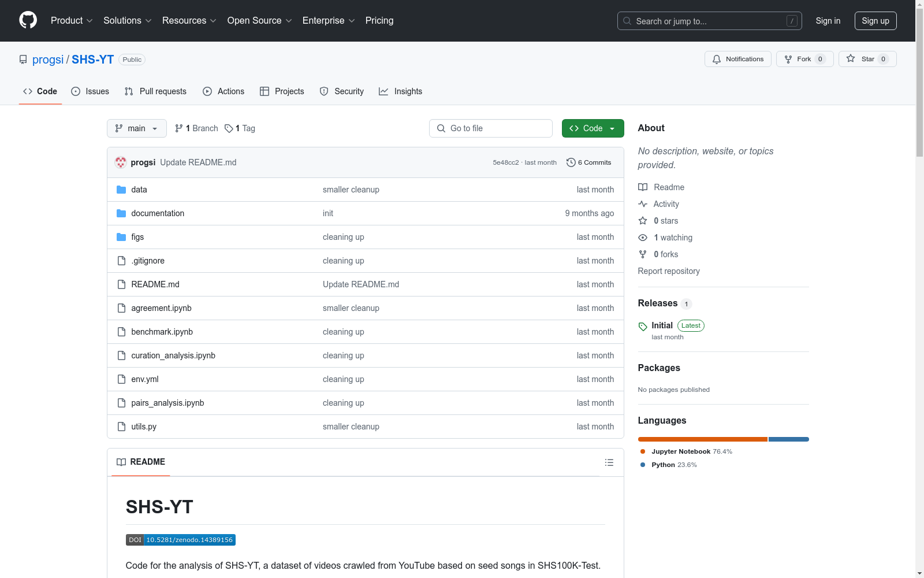Open README outline list icon
Image resolution: width=924 pixels, height=578 pixels.
coord(609,462)
